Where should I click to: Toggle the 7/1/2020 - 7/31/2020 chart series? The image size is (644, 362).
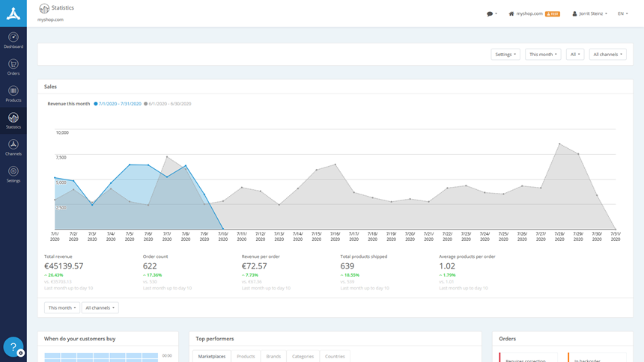coord(119,104)
